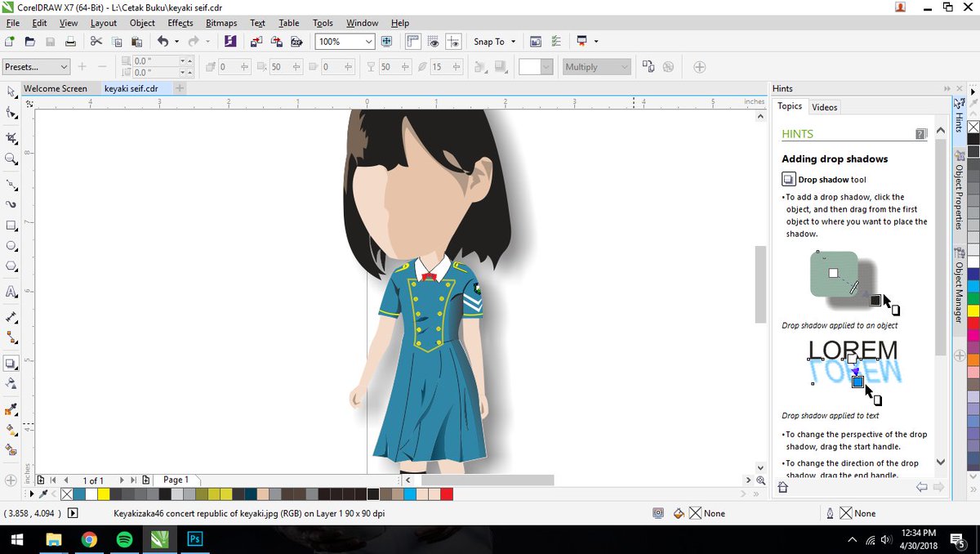Select Page 1 tab
This screenshot has height=554, width=980.
(176, 480)
